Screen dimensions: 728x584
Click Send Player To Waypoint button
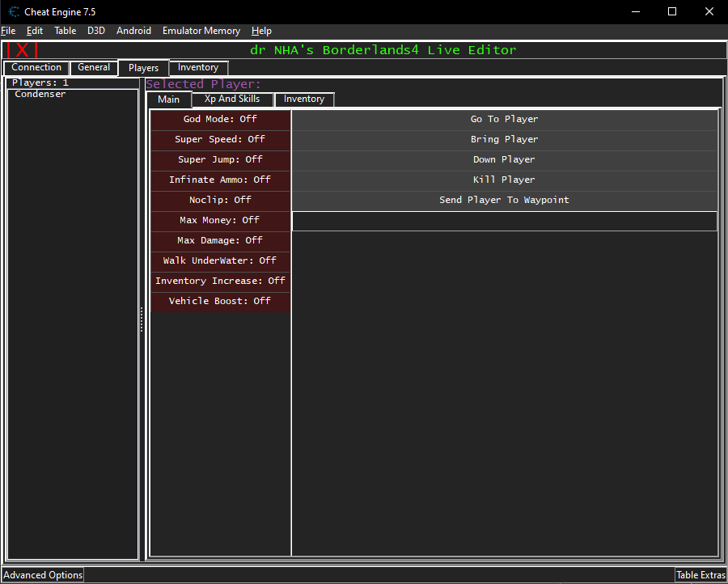coord(504,200)
